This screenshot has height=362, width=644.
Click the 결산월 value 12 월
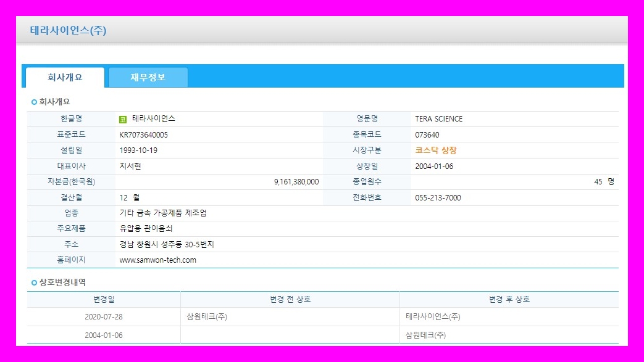[130, 197]
